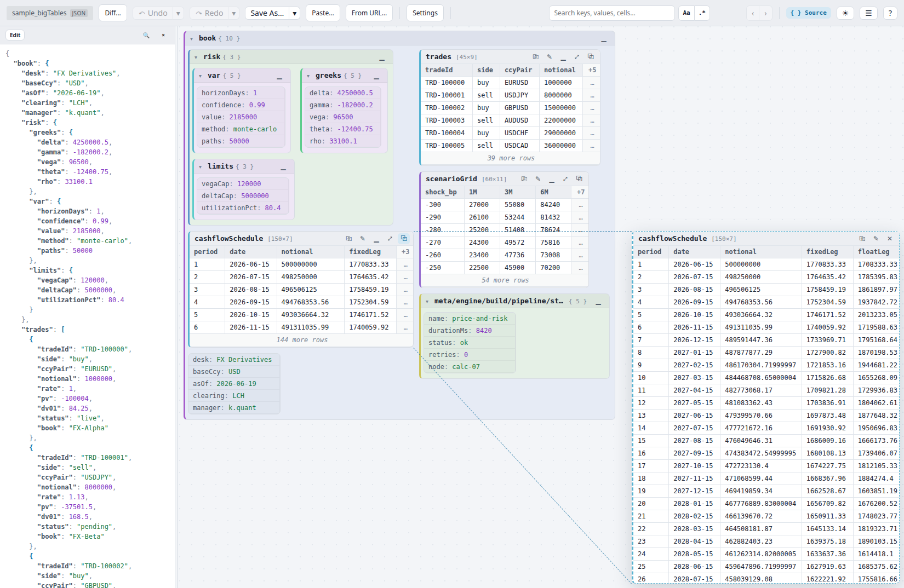Toggle case-sensitive Aa search option
The image size is (904, 588).
pyautogui.click(x=686, y=13)
